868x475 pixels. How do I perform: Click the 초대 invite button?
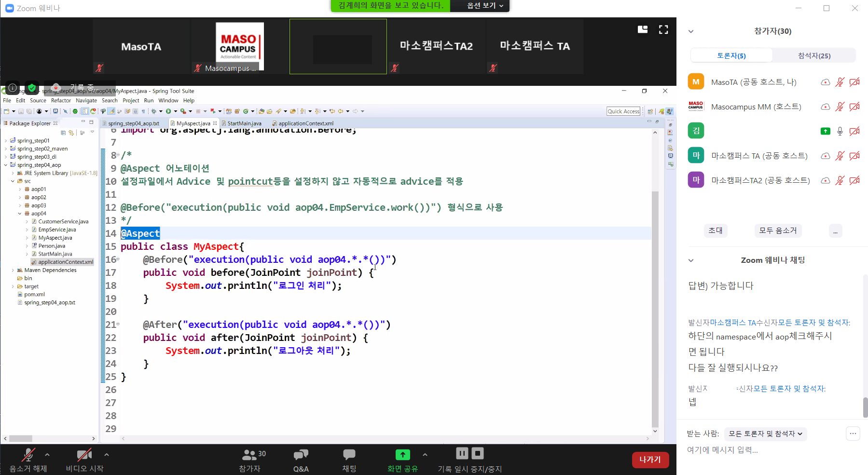pos(715,231)
